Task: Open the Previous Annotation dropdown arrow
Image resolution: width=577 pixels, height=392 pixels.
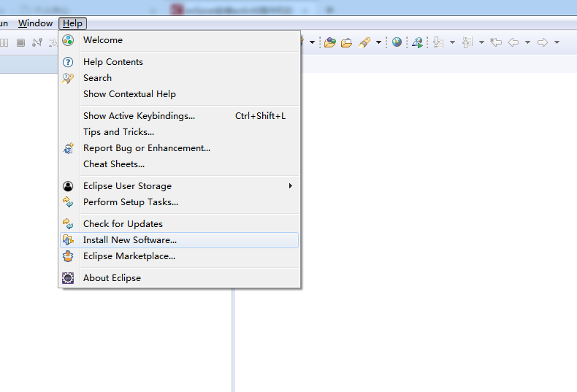Action: pyautogui.click(x=481, y=42)
